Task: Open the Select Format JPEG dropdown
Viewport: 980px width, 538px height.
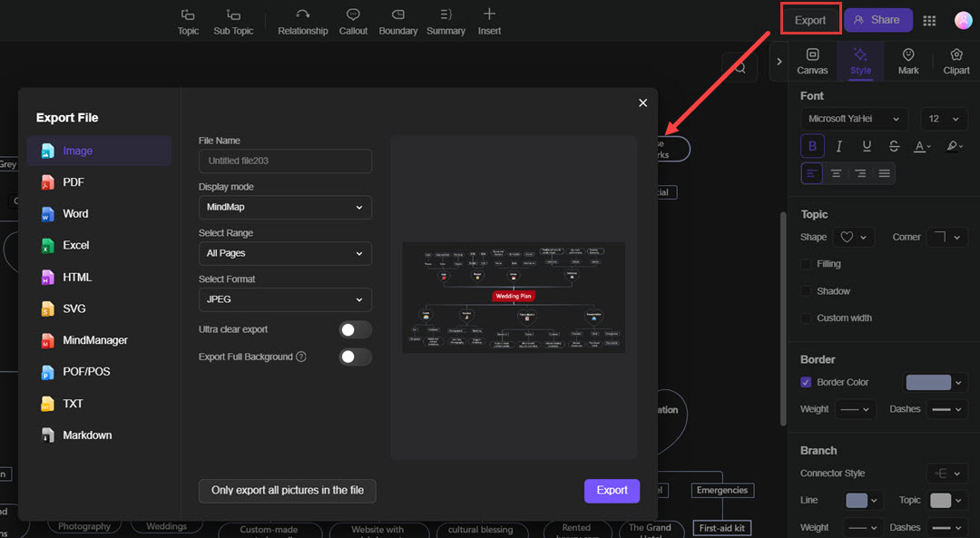Action: [x=285, y=299]
